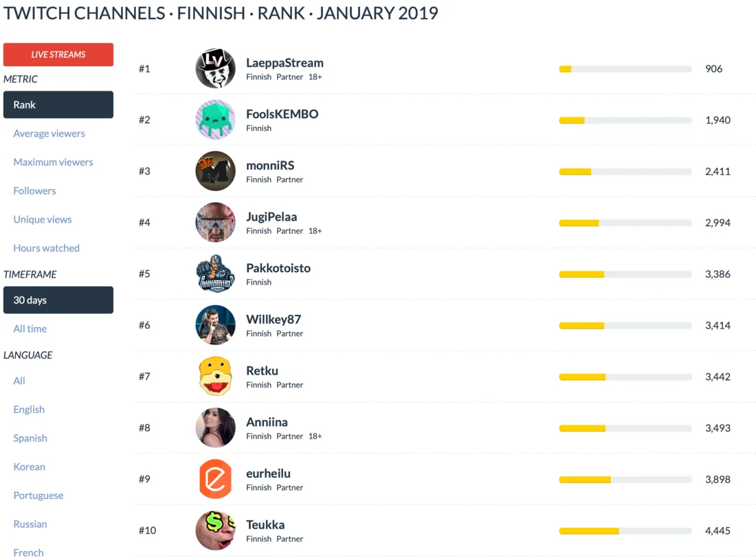Choose the Followers metric

click(x=35, y=191)
